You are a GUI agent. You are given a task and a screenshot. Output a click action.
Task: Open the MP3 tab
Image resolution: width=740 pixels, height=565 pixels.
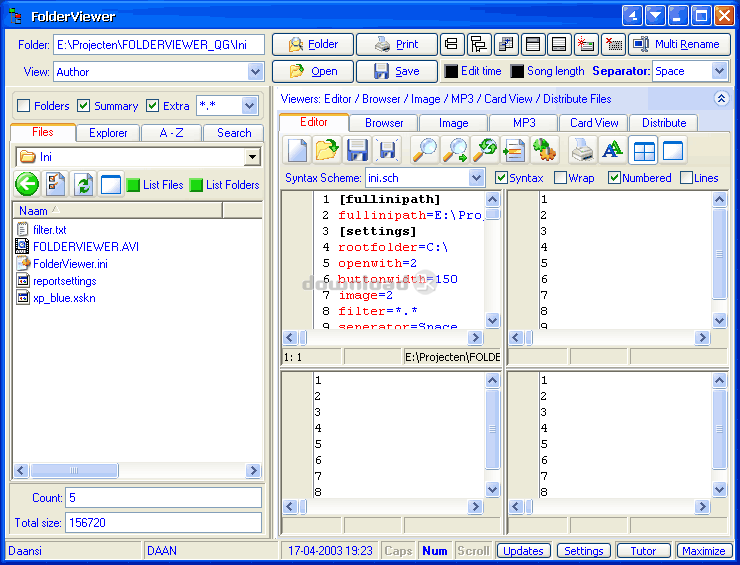[524, 123]
